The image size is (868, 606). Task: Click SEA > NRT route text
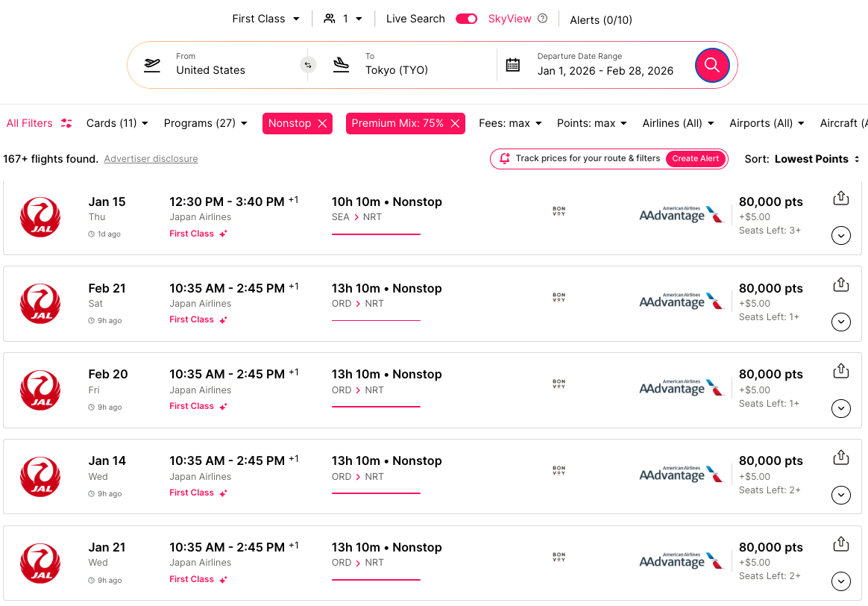point(356,217)
